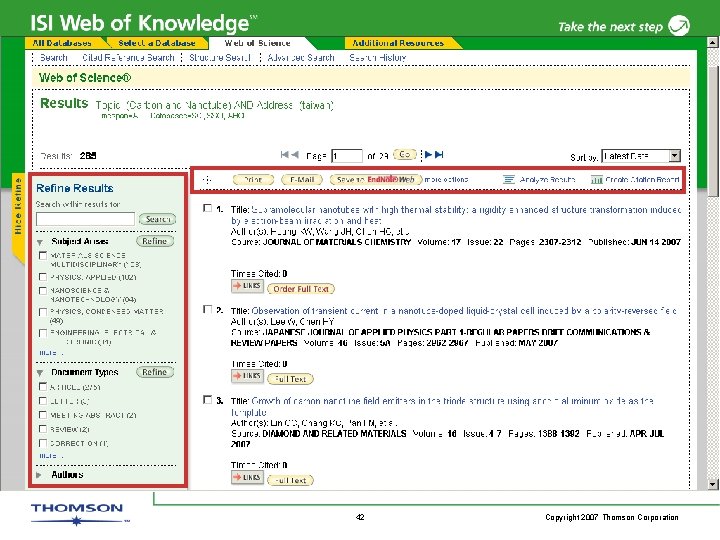Screen dimensions: 720x540
Task: Open Cited Reference Search
Action: point(128,57)
